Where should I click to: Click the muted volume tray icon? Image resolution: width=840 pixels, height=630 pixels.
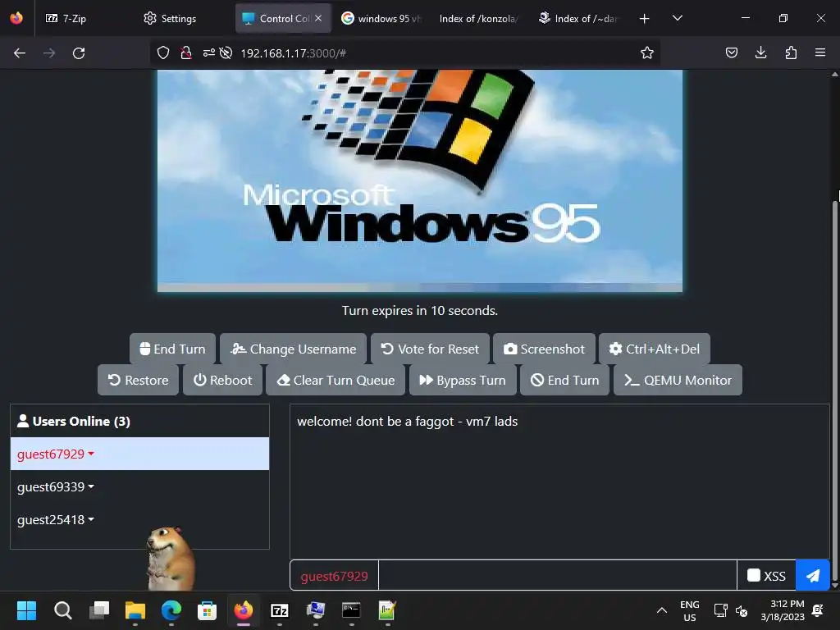pyautogui.click(x=742, y=610)
